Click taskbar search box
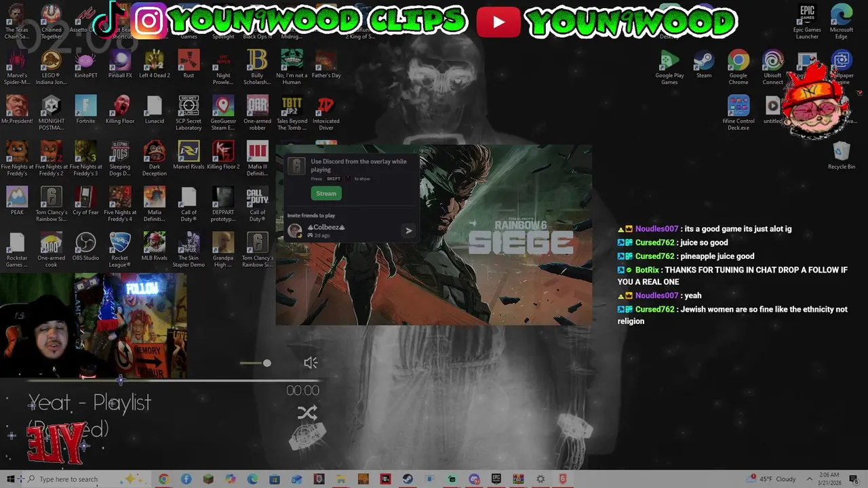This screenshot has width=868, height=488. point(88,479)
